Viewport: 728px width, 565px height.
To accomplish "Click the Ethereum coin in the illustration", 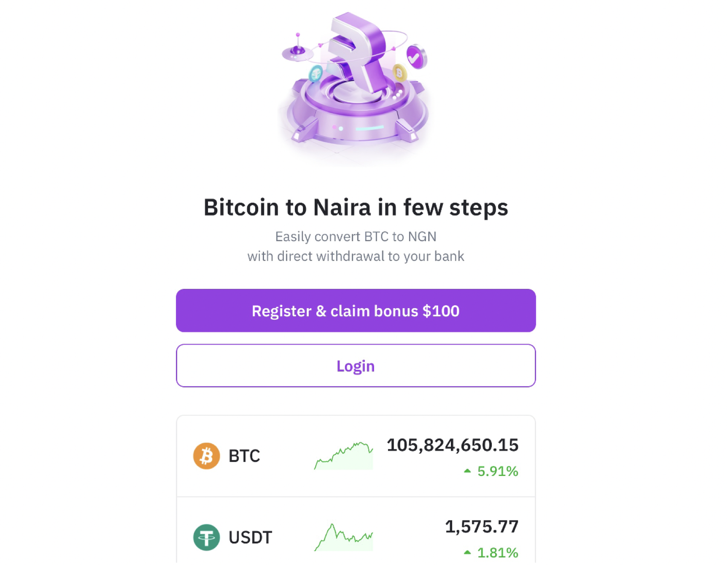I will point(316,73).
